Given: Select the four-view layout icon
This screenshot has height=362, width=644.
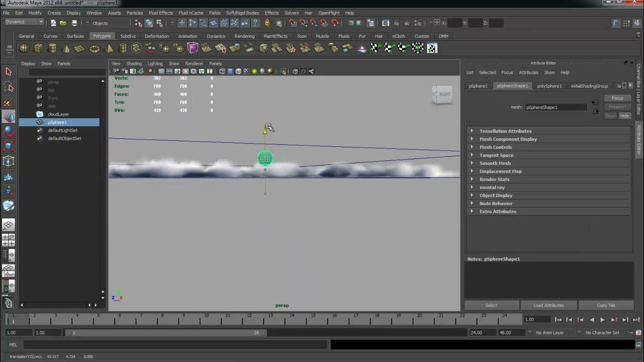Looking at the screenshot, I should pyautogui.click(x=9, y=240).
